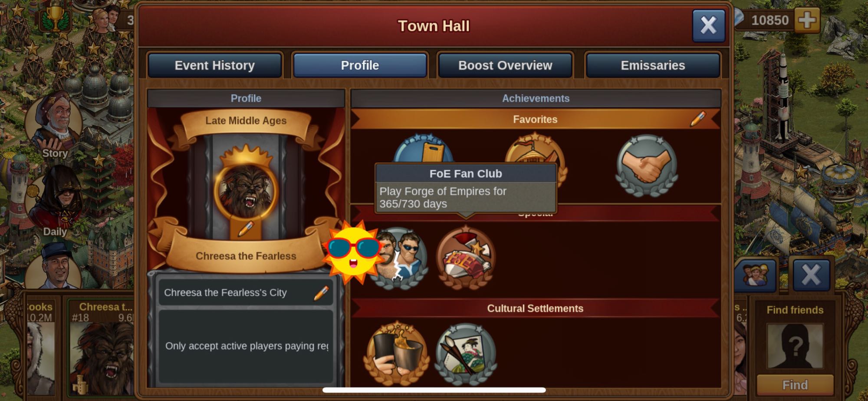Select the FoE banner special achievement
868x401 pixels.
tap(465, 258)
